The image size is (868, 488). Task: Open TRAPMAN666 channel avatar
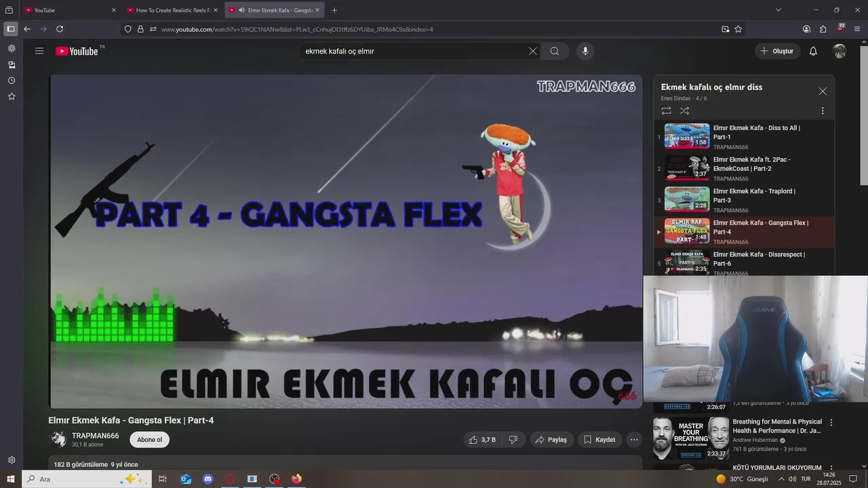pyautogui.click(x=58, y=439)
